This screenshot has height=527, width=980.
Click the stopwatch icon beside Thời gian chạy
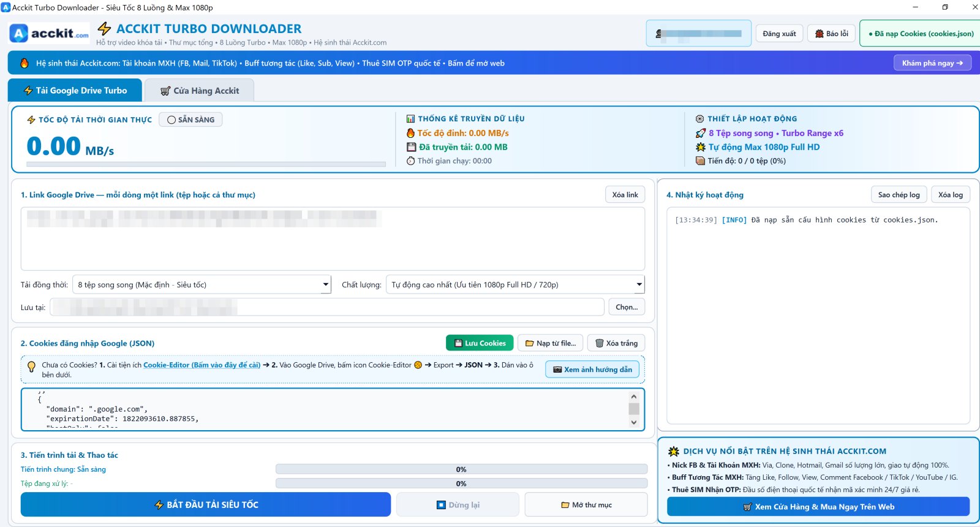coord(410,161)
